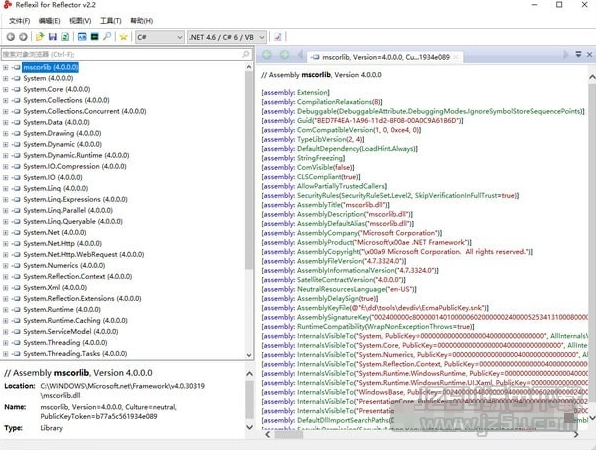Screen dimensions: 596x450
Task: Select System.Reflection.Extensions (4.0.0.0)
Action: [82, 299]
